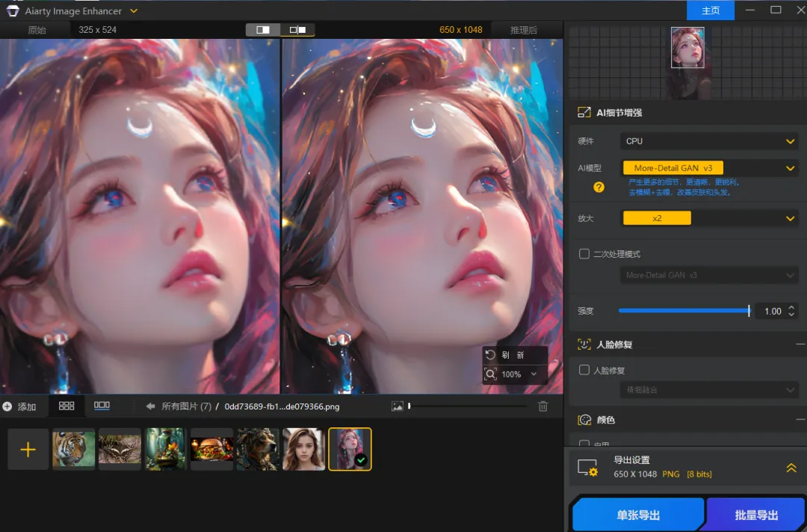Select the dog thumbnail

tap(258, 449)
